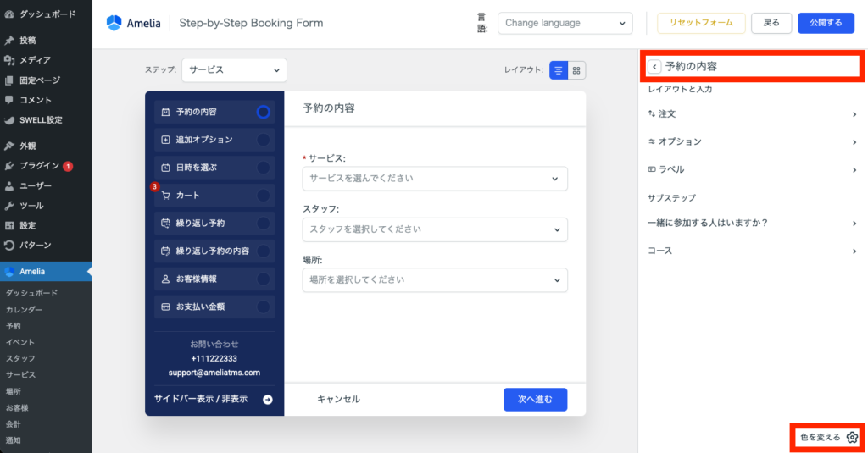Select the 追加オプション step circle
The height and width of the screenshot is (453, 868).
coord(263,140)
